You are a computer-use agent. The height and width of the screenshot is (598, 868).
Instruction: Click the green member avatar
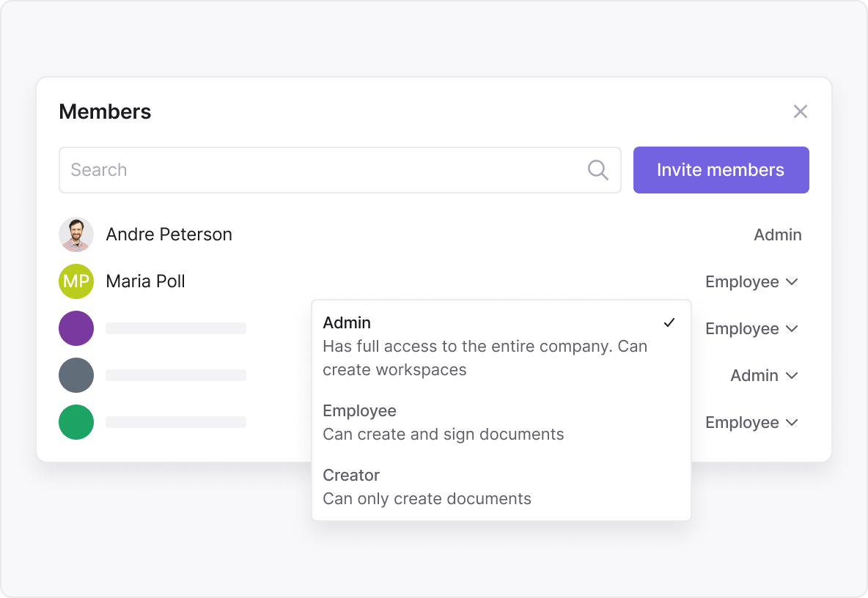click(76, 423)
